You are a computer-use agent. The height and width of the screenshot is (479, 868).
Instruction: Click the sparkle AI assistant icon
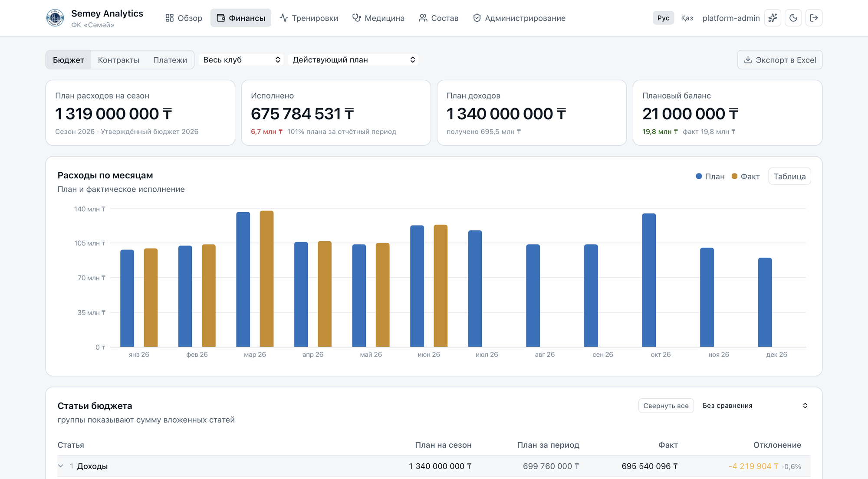[773, 18]
